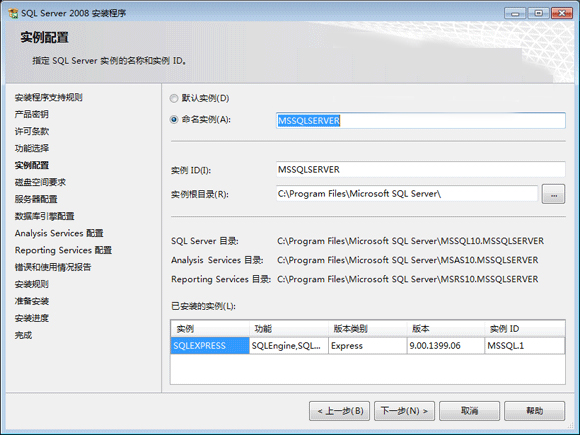Image resolution: width=580 pixels, height=435 pixels.
Task: Select the 准备安装 step in sidebar
Action: pos(31,301)
